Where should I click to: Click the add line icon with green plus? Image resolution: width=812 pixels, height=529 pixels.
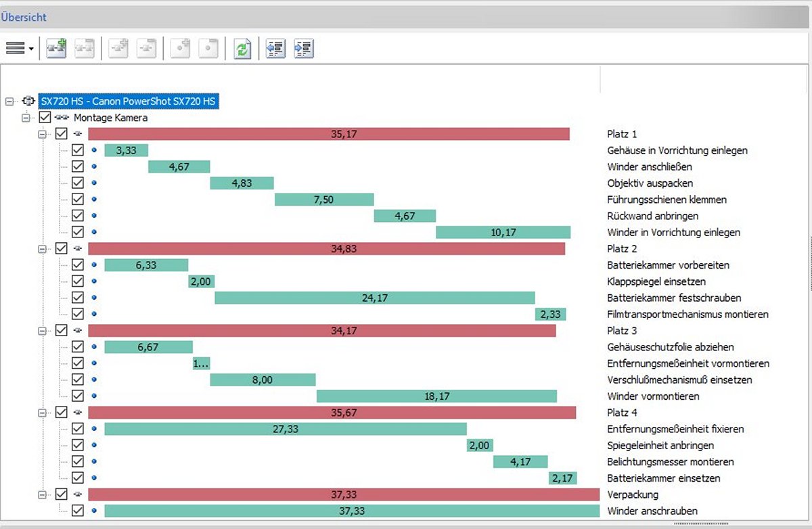click(56, 49)
